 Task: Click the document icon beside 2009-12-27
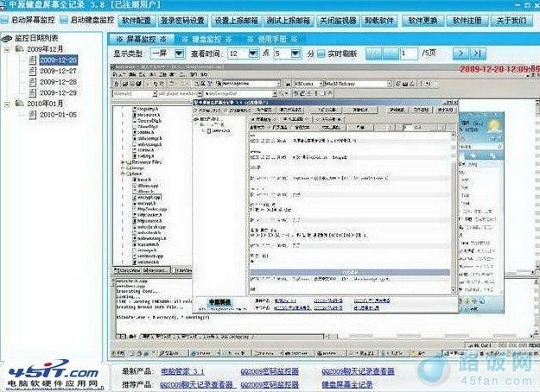[32, 71]
